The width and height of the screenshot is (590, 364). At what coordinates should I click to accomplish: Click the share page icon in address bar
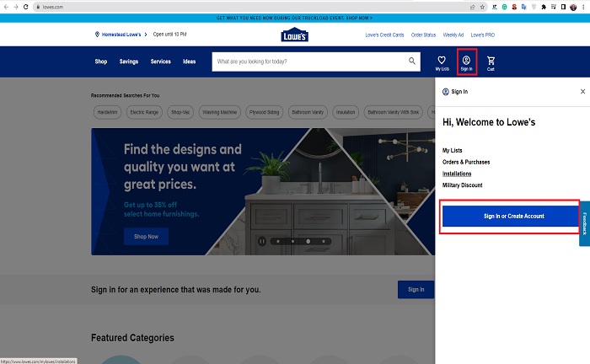pyautogui.click(x=473, y=7)
